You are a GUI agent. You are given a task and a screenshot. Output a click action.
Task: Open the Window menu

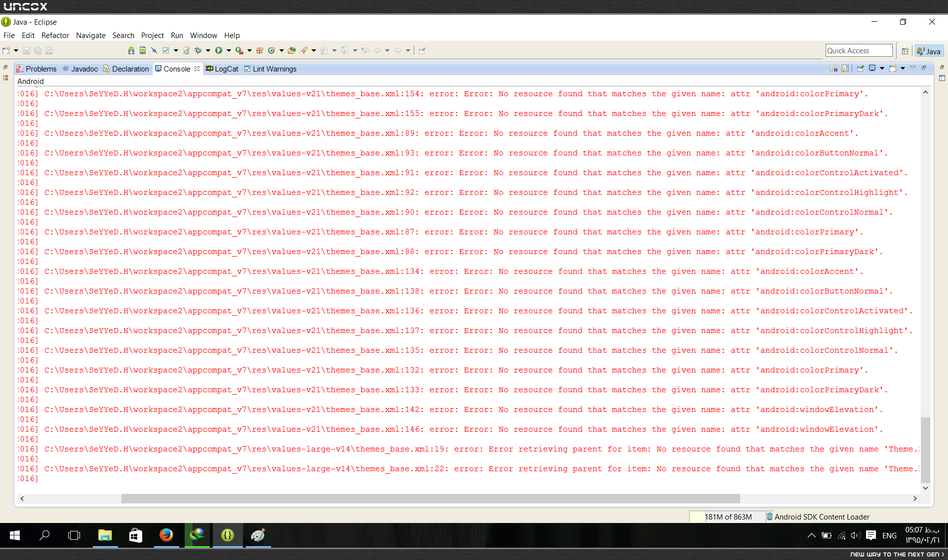(x=203, y=36)
